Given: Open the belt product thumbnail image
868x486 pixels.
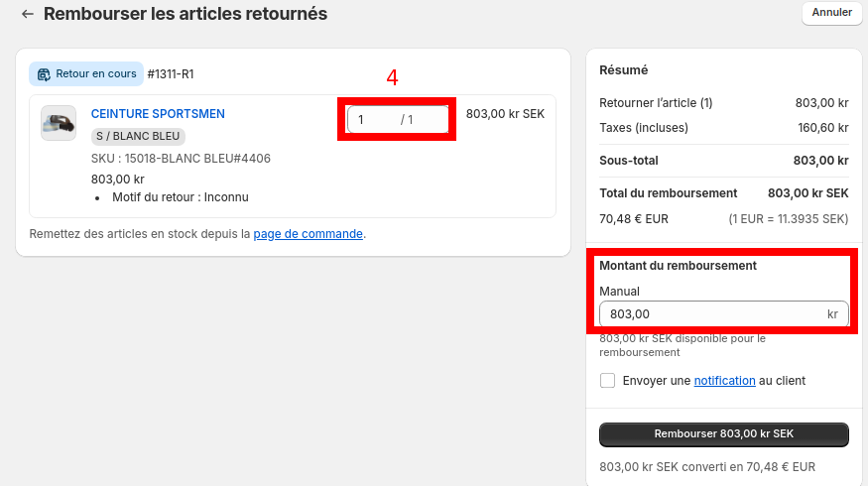Looking at the screenshot, I should (x=59, y=123).
